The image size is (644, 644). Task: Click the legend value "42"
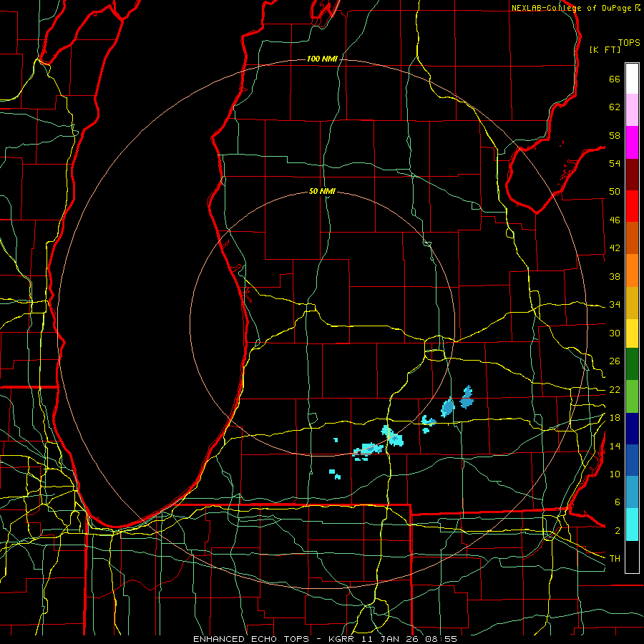pyautogui.click(x=615, y=248)
